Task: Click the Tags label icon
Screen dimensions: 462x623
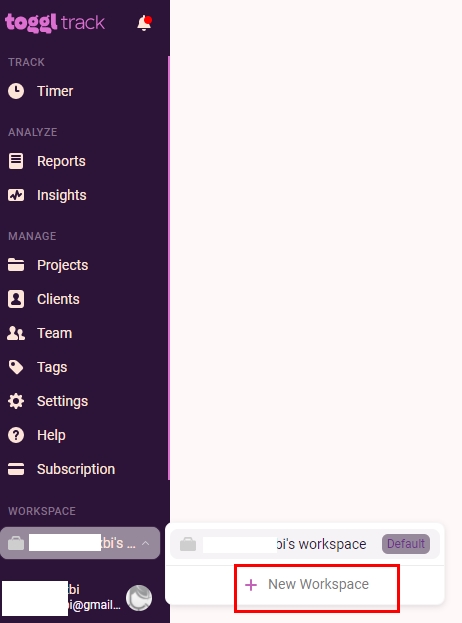Action: tap(16, 368)
